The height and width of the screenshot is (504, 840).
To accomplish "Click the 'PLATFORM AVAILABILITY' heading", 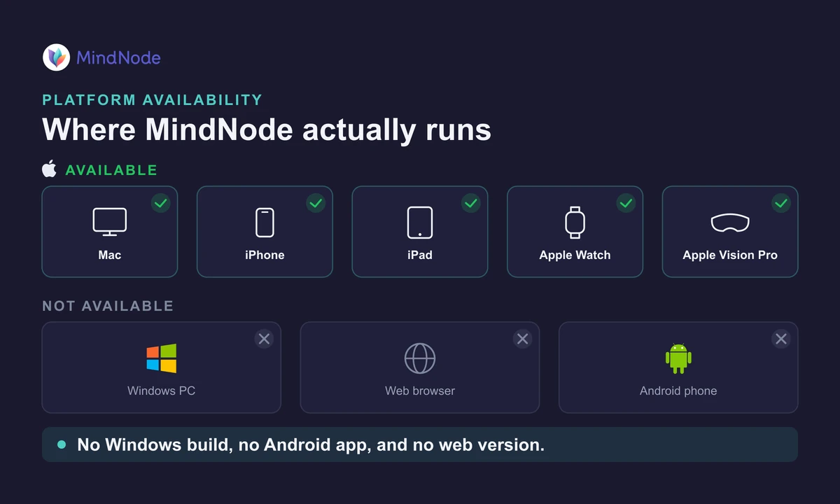I will [152, 99].
